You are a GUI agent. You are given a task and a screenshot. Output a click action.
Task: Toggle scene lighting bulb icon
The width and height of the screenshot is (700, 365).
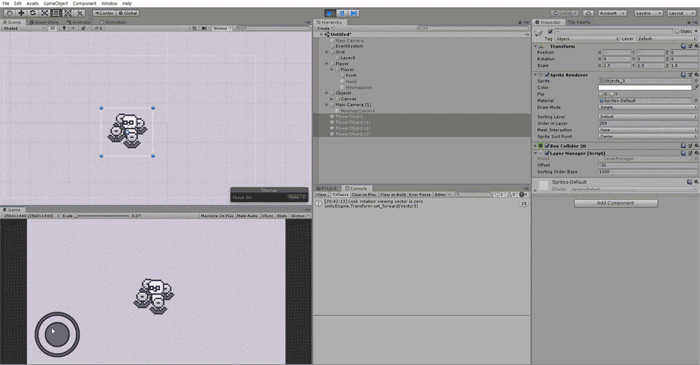click(64, 28)
